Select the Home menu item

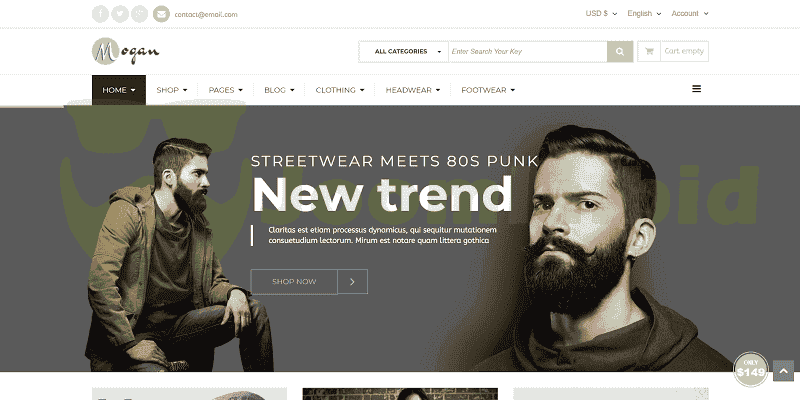point(119,90)
